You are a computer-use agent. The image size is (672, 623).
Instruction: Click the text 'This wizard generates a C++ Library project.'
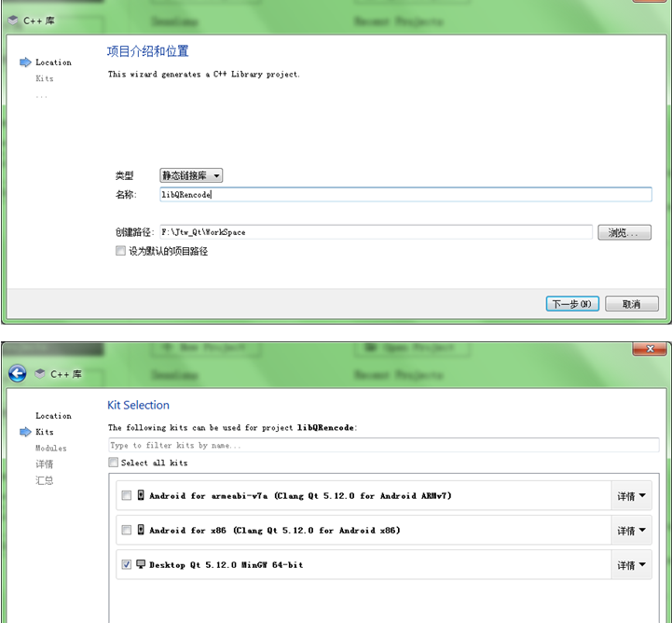204,75
